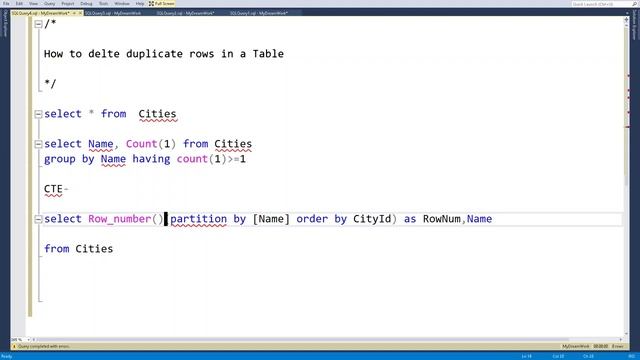The image size is (640, 360).
Task: Switch to the SQLQuery3.sql tab
Action: tap(113, 13)
